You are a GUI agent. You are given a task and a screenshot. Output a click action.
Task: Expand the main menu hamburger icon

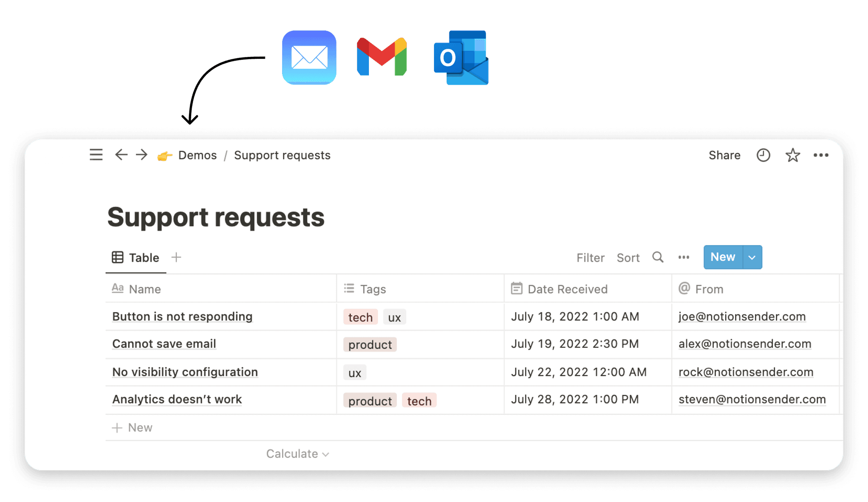(95, 156)
